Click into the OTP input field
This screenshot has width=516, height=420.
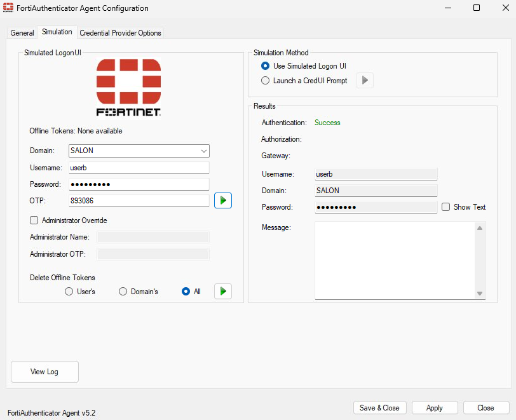click(139, 201)
